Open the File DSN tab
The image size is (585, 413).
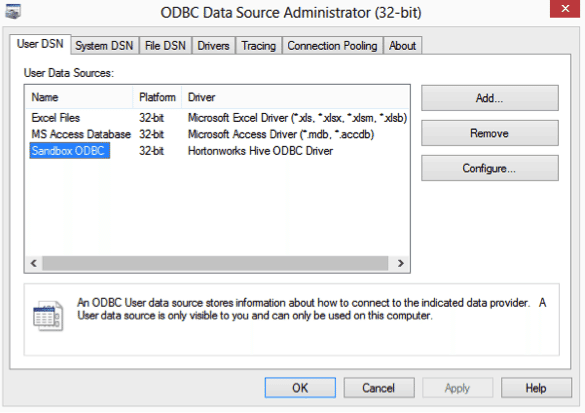pos(165,46)
